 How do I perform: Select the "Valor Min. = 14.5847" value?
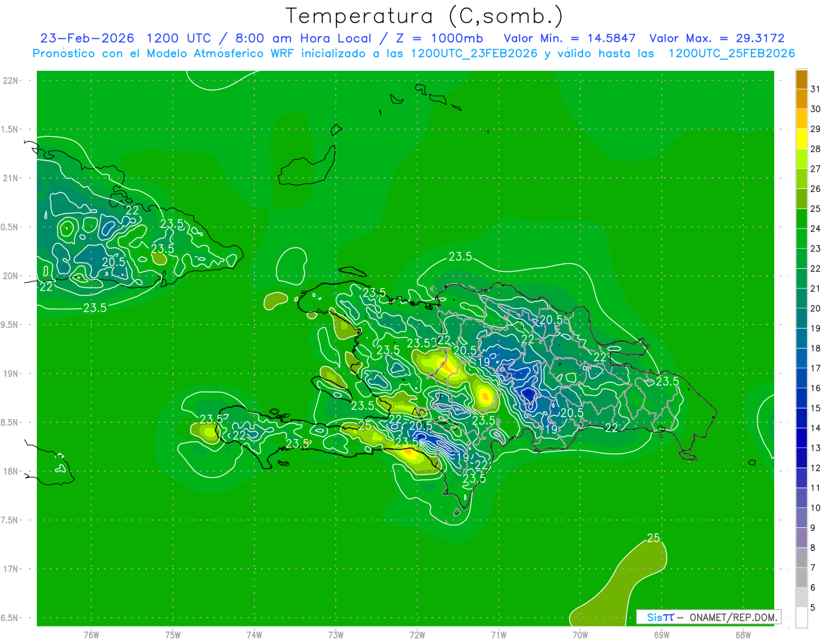point(569,38)
